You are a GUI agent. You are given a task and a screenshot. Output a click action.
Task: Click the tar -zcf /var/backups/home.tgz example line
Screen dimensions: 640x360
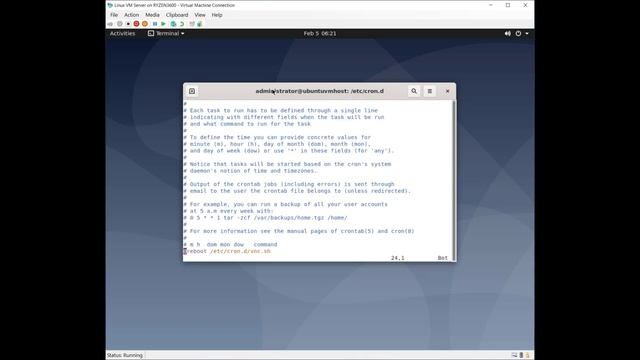[x=265, y=218]
